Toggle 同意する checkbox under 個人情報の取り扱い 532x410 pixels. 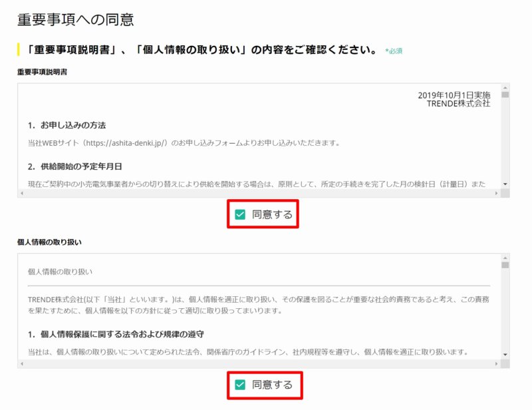click(x=240, y=385)
